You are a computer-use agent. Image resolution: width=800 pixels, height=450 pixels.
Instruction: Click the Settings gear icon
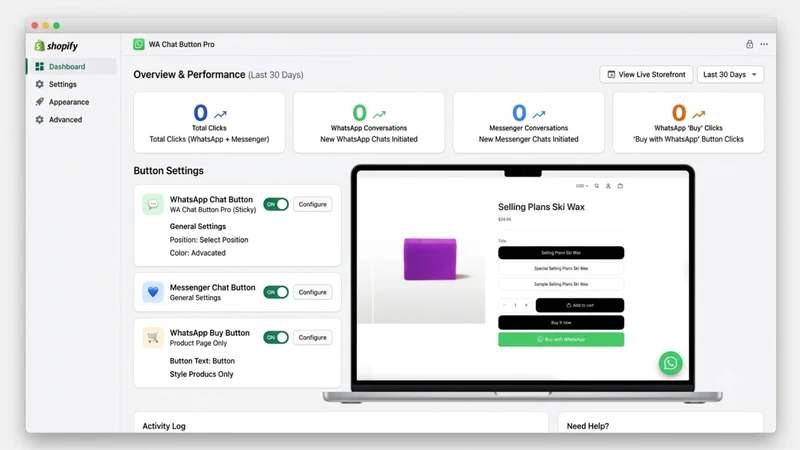pyautogui.click(x=39, y=84)
